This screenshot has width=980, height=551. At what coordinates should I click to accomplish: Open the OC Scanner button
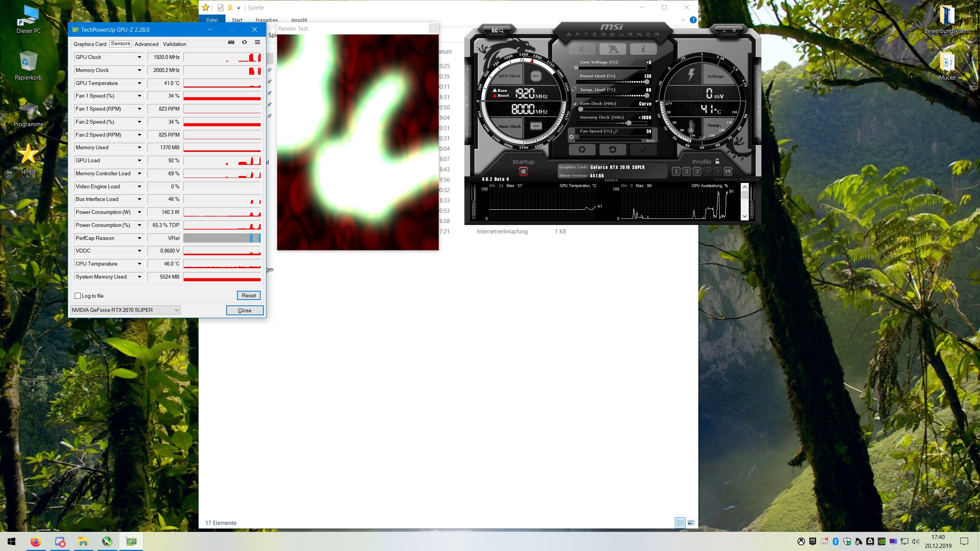pyautogui.click(x=497, y=30)
